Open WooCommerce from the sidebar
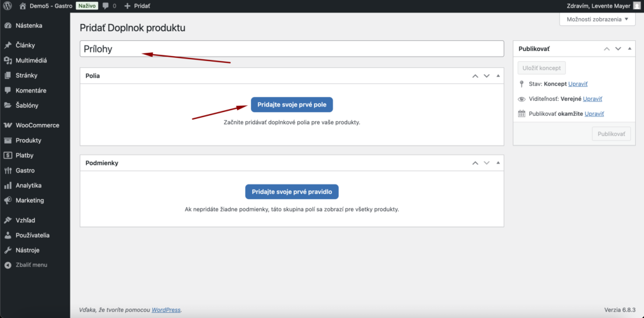This screenshot has height=318, width=644. (x=36, y=125)
